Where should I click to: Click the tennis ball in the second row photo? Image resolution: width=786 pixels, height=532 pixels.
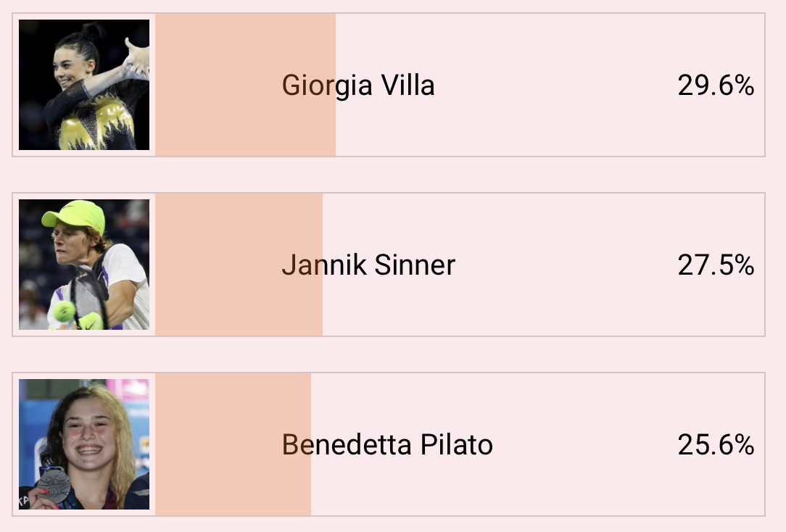(64, 311)
